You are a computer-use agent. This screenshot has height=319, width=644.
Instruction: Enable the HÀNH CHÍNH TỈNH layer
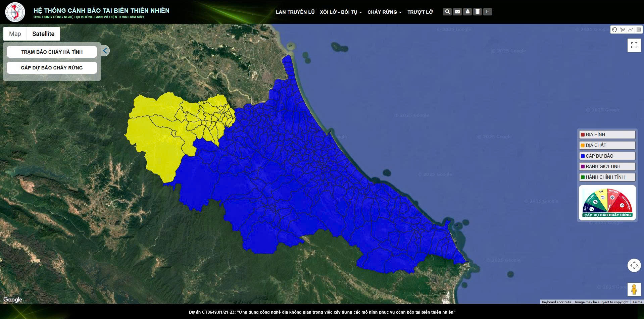[x=607, y=177]
